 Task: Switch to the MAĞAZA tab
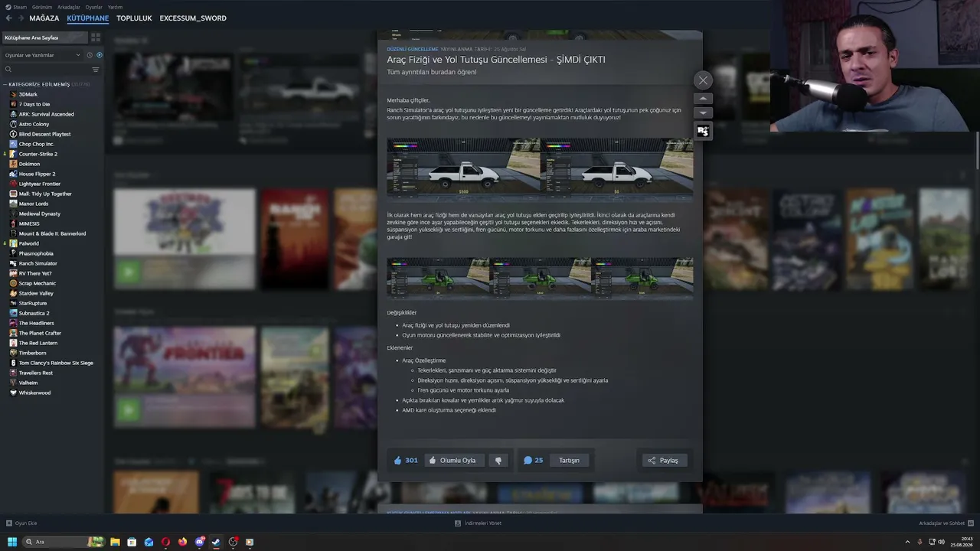click(44, 18)
